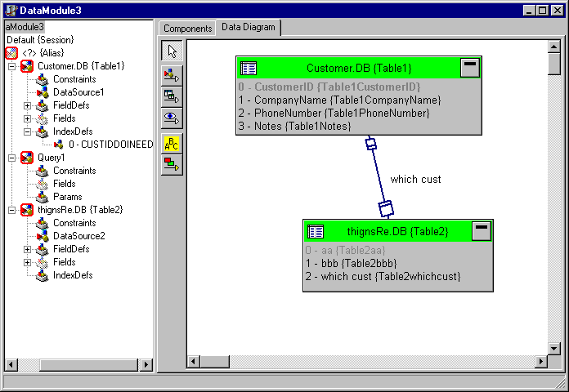This screenshot has width=569, height=392.
Task: Select the master-detail table link tool
Action: point(172,96)
